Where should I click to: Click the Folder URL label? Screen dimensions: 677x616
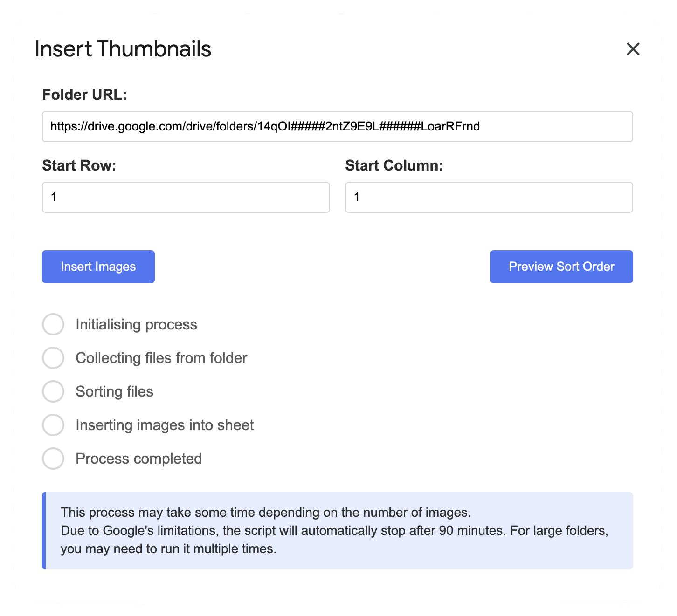pos(84,95)
